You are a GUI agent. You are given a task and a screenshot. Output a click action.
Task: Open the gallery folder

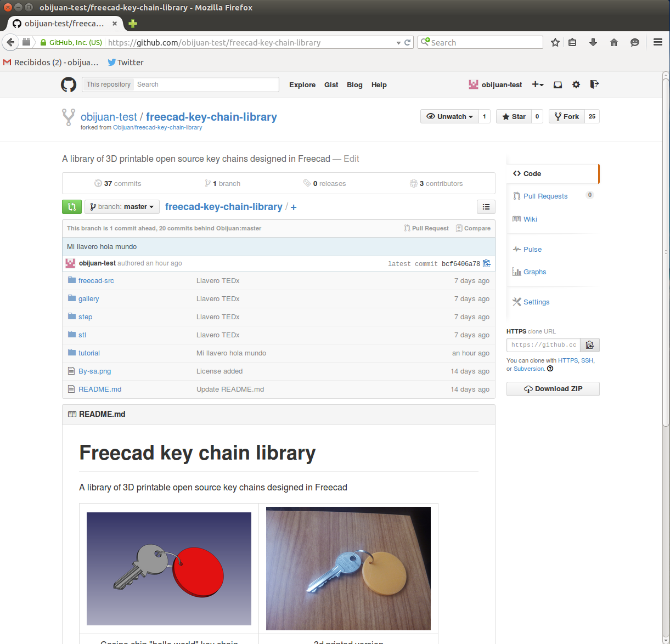tap(88, 298)
